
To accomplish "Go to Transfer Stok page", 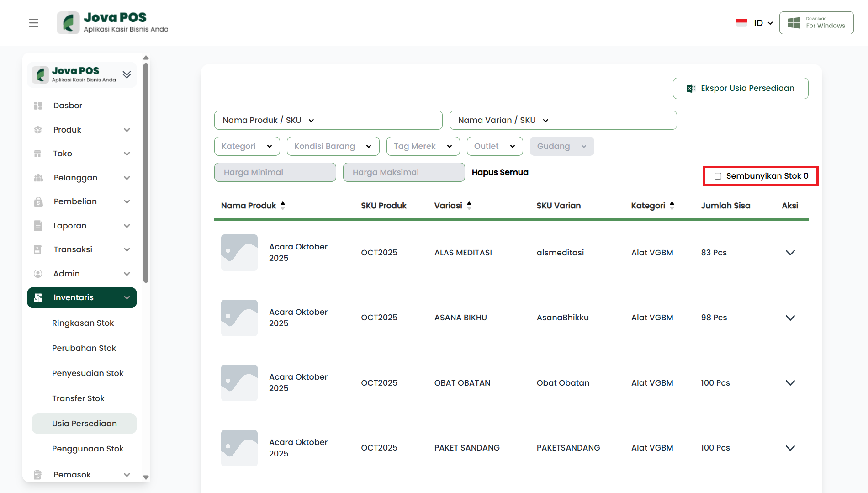I will click(78, 398).
